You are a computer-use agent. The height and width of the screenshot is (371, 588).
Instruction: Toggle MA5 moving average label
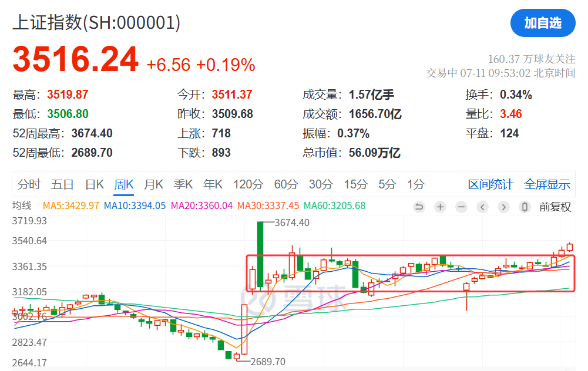coord(71,205)
